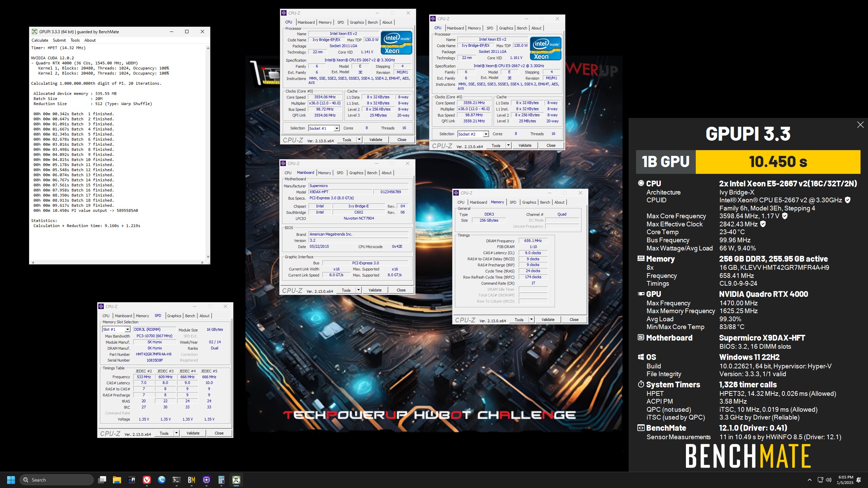The image size is (868, 488).
Task: Open network status from the system tray
Action: 820,480
